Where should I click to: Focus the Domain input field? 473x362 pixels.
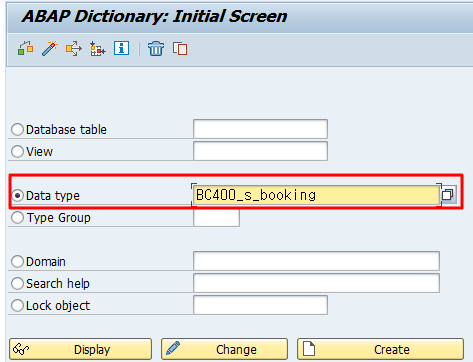(x=316, y=261)
